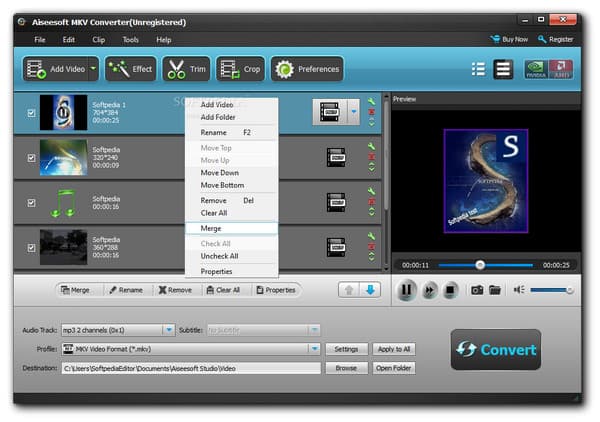The height and width of the screenshot is (422, 600).
Task: Uncheck the Softpedia audio item checkbox
Action: (x=31, y=202)
